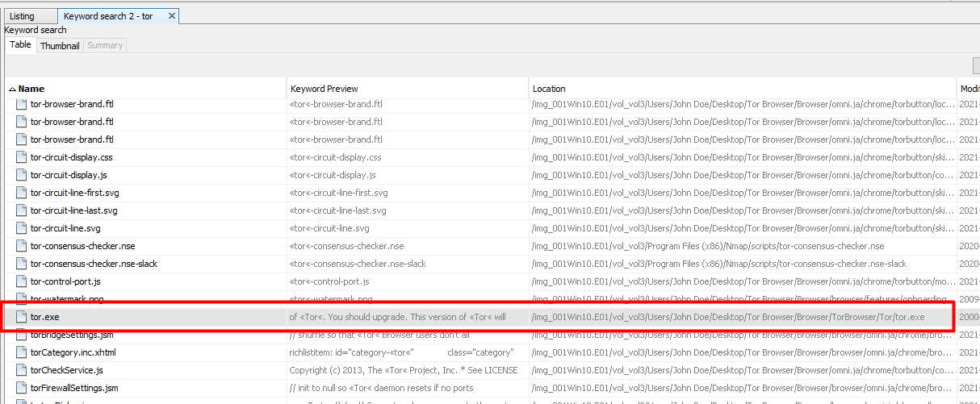980x404 pixels.
Task: Click the file icon for tor-control-port.js
Action: 22,281
